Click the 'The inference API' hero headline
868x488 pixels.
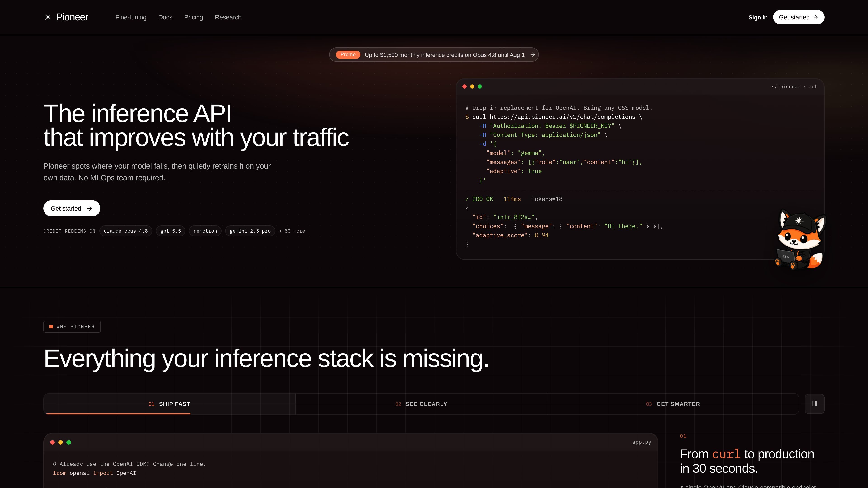[x=137, y=113]
